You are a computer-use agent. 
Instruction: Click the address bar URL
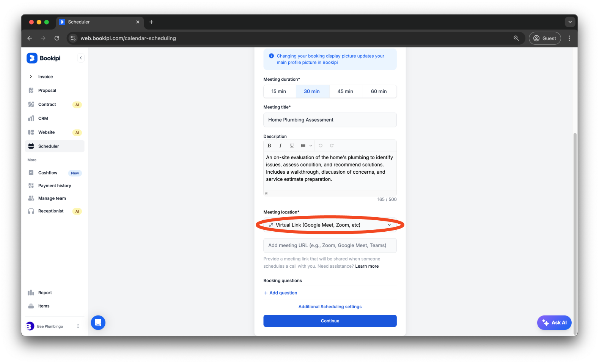(x=128, y=38)
